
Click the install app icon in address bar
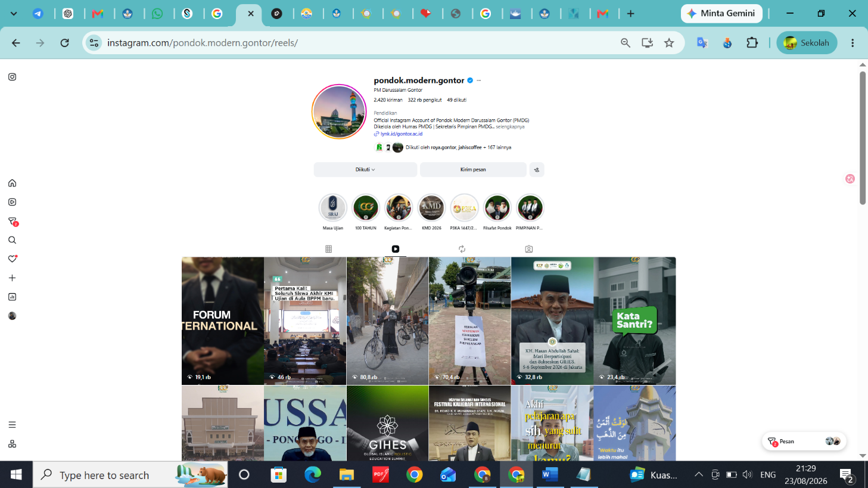coord(647,43)
